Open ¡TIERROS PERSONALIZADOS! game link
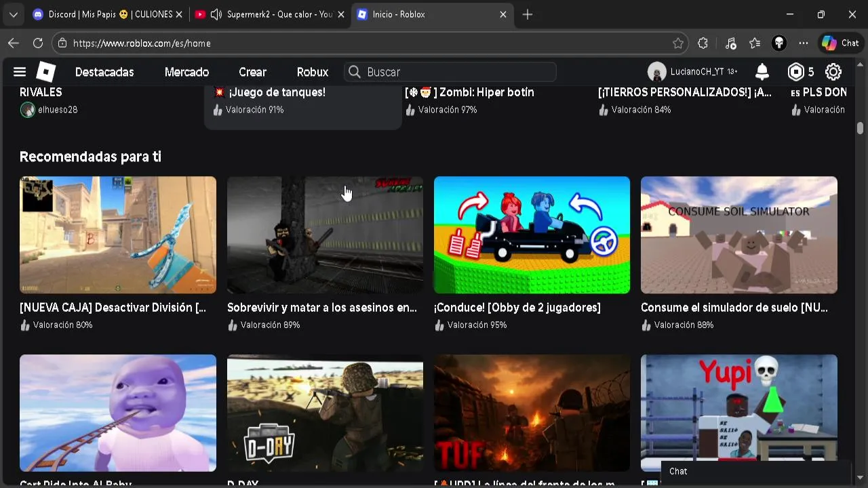Image resolution: width=868 pixels, height=488 pixels. (x=685, y=92)
